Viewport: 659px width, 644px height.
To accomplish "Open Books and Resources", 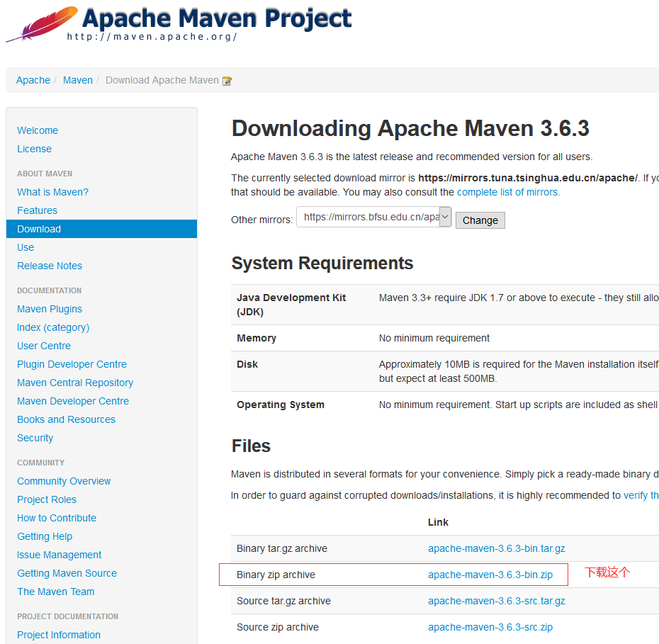I will pyautogui.click(x=66, y=419).
